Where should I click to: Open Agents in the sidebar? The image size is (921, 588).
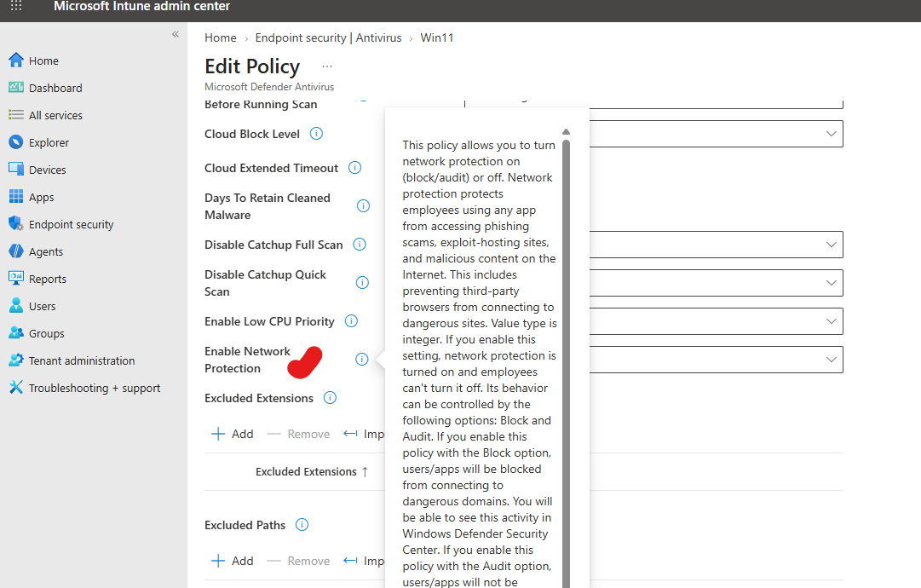46,252
